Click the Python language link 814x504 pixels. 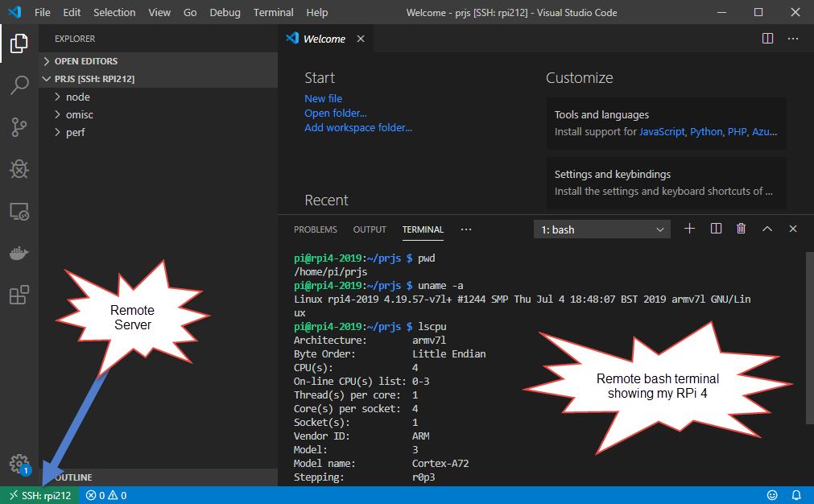706,132
